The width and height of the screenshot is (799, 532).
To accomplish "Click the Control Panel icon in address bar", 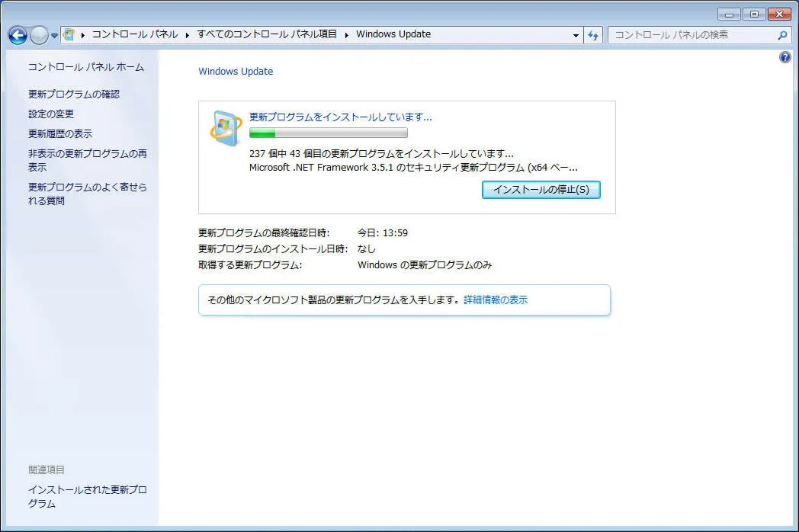I will [69, 34].
